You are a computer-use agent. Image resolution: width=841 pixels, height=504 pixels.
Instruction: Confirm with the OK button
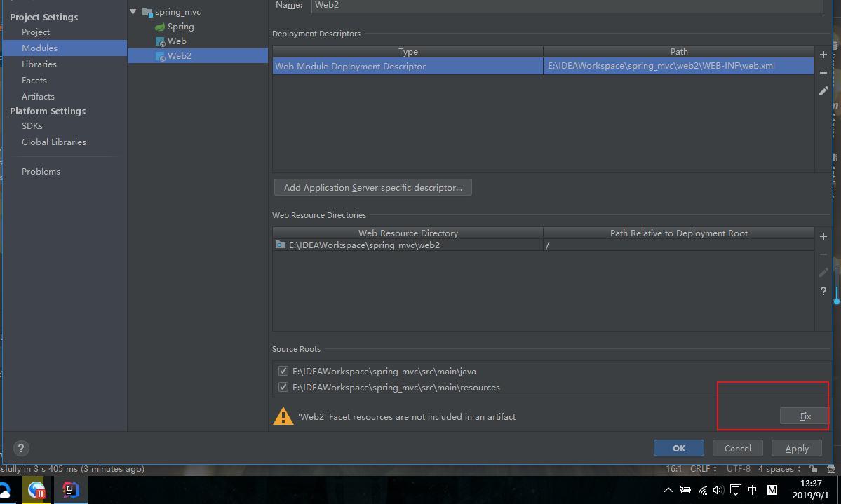coord(678,448)
